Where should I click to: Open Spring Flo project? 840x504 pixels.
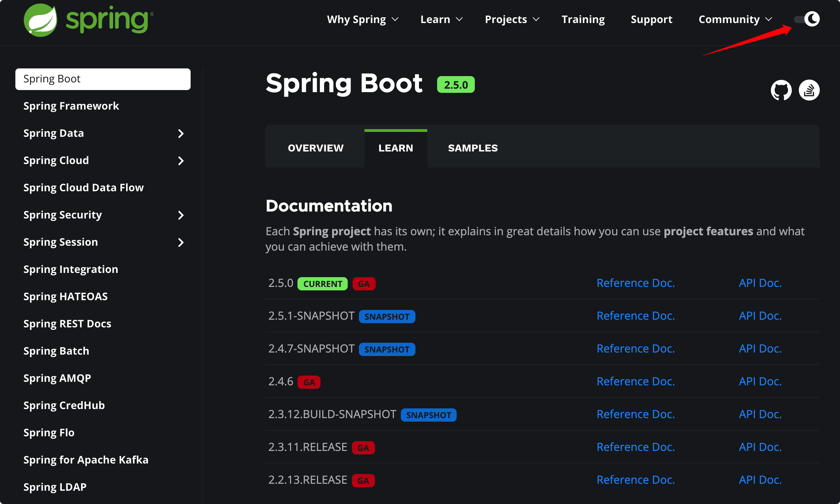[49, 432]
